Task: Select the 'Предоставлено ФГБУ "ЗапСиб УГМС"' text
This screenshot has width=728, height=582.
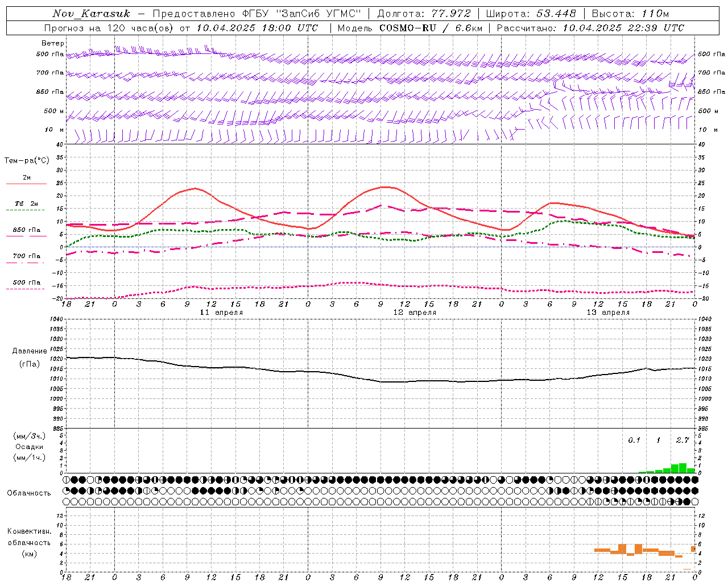Action: tap(257, 14)
